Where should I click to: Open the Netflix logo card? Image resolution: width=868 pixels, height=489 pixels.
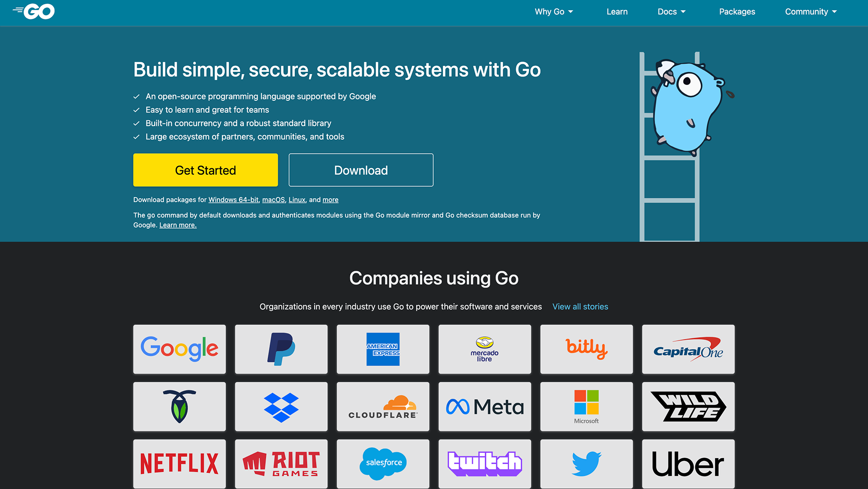(x=179, y=464)
